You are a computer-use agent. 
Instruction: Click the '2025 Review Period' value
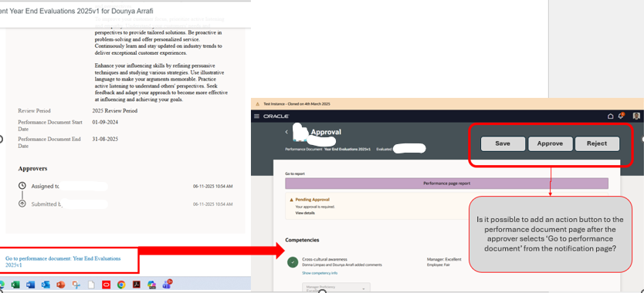(x=114, y=111)
